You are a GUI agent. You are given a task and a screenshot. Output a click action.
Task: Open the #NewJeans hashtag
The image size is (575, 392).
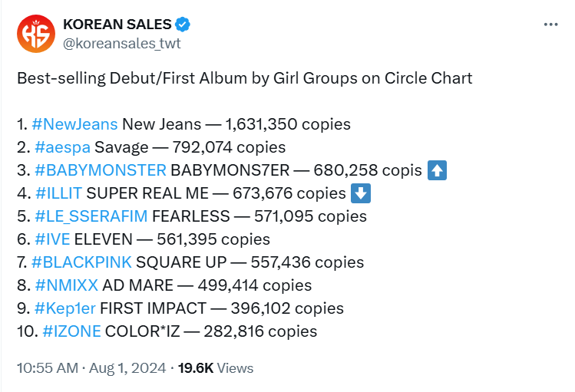pyautogui.click(x=75, y=124)
